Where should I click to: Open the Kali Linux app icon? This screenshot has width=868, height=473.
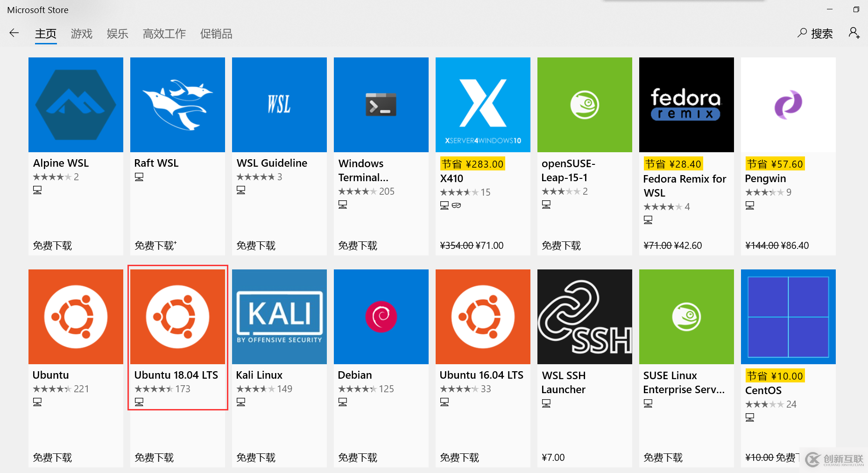point(279,317)
